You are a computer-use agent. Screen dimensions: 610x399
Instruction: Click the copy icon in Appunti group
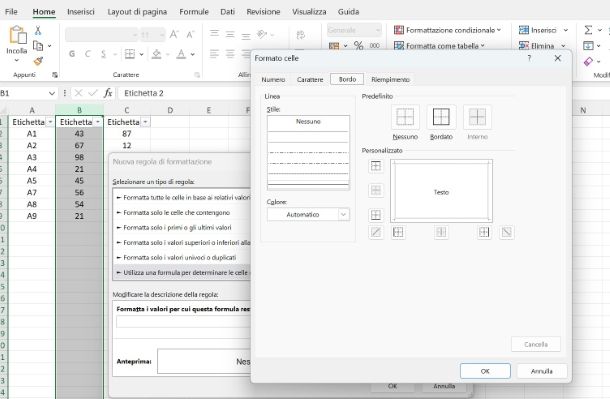point(38,46)
